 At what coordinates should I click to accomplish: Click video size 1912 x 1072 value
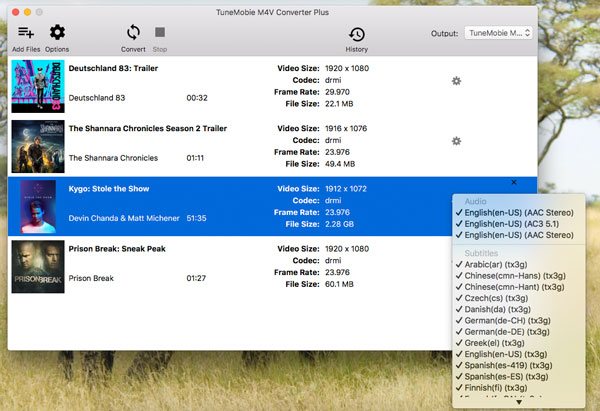(346, 189)
